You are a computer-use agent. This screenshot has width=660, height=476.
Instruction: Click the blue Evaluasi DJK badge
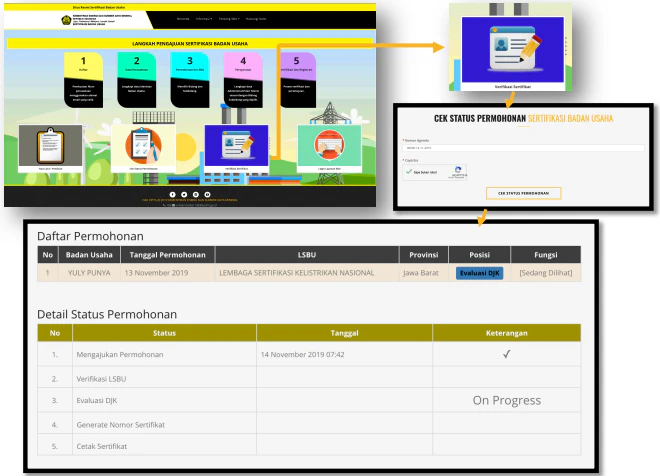coord(479,272)
